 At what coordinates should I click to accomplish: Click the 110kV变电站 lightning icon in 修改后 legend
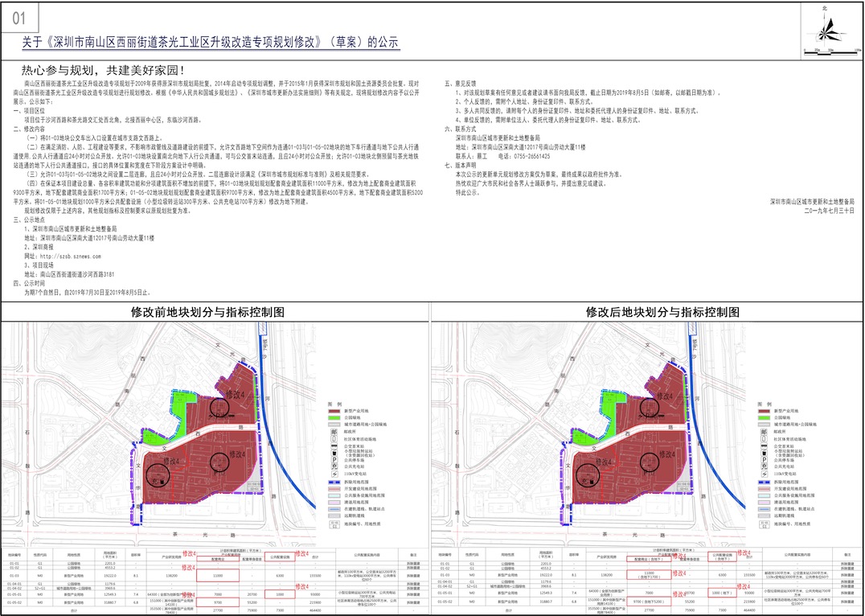[764, 474]
